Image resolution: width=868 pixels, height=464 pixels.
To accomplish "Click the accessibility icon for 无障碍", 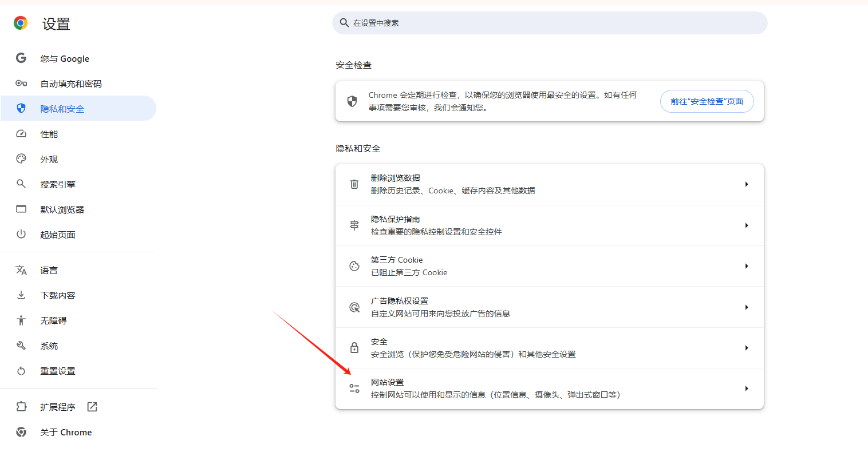I will pos(21,320).
